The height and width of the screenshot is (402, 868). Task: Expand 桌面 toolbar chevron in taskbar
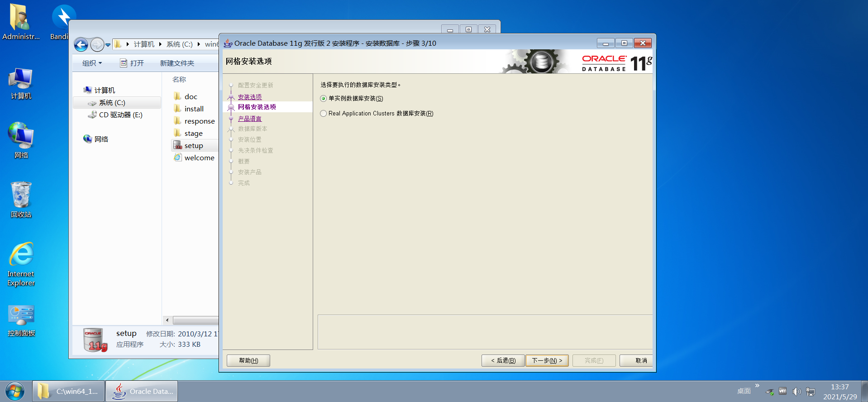click(x=757, y=386)
